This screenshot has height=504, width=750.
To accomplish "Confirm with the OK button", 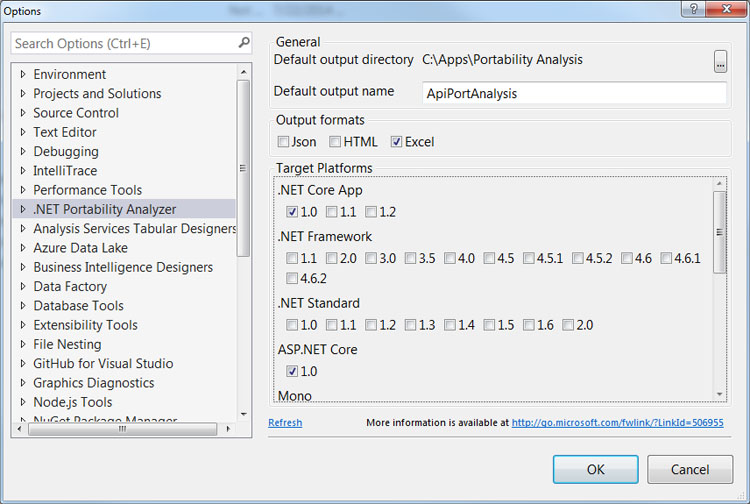I will point(596,470).
